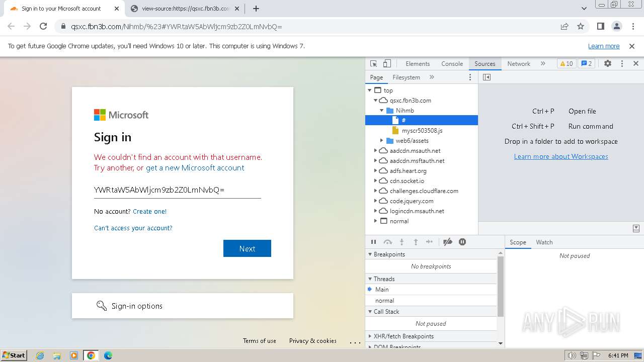This screenshot has height=362, width=644.
Task: Collapse qsxc.fbn3b.com domain node
Action: point(375,101)
